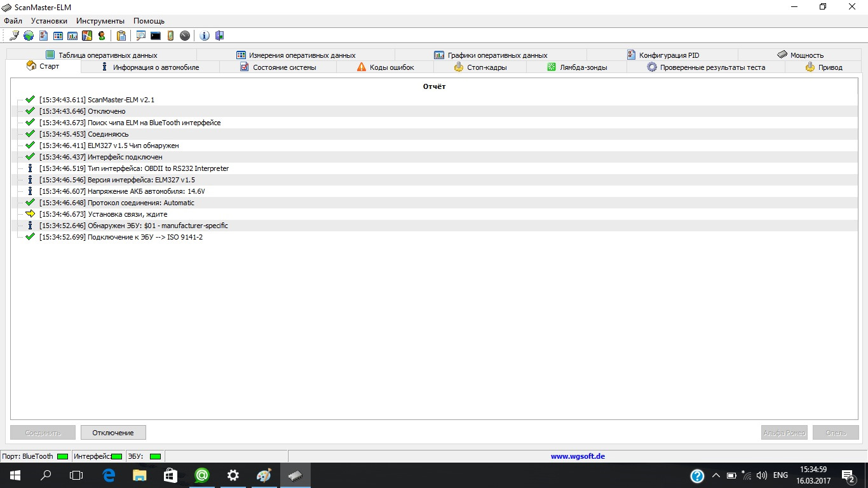Screen dimensions: 868x488
Task: Open the Action Center notifications icon
Action: pos(848,475)
